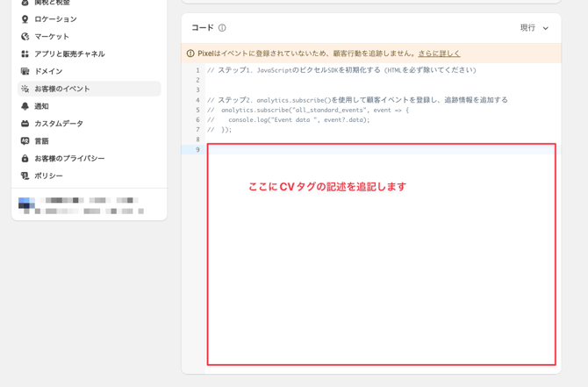Image resolution: width=588 pixels, height=387 pixels.
Task: Open the ポリシー settings page
Action: point(48,176)
